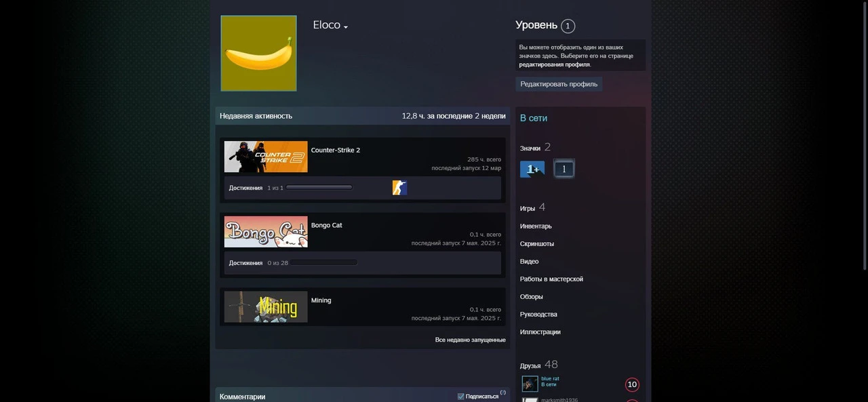Open the Руководства section

[x=538, y=314]
